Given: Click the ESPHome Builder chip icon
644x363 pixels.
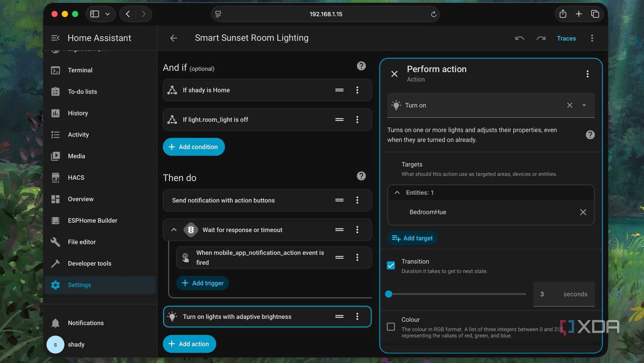Looking at the screenshot, I should coord(55,221).
